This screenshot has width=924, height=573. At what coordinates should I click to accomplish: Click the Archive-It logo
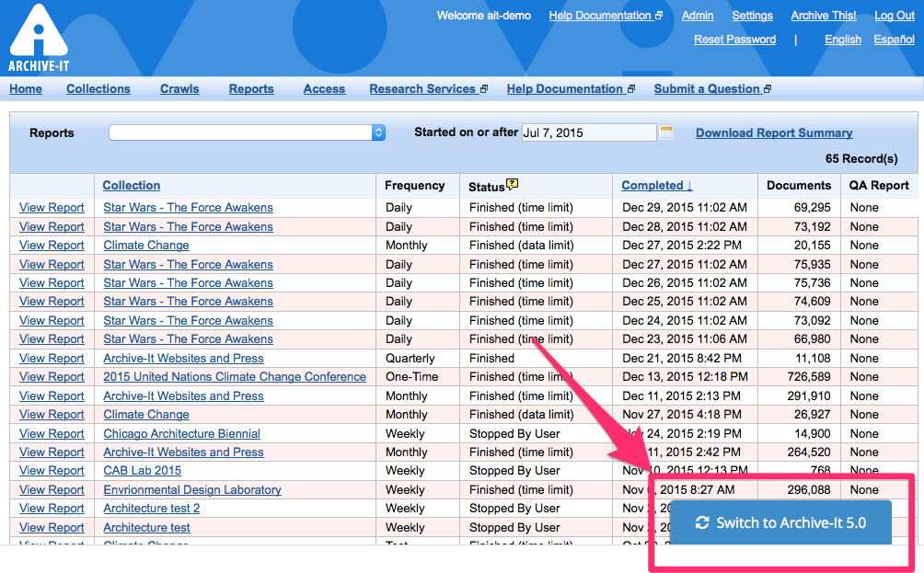tap(39, 39)
